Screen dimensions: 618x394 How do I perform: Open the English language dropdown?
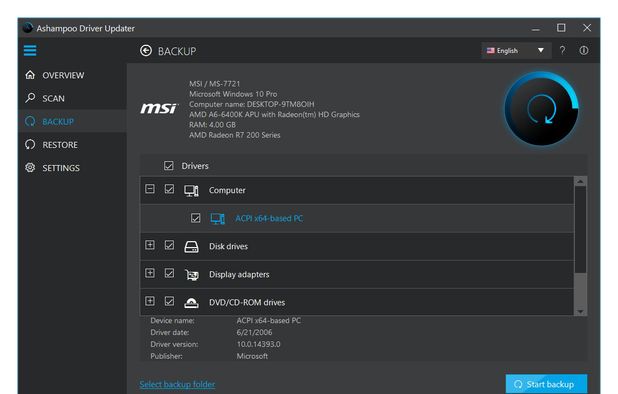click(516, 50)
